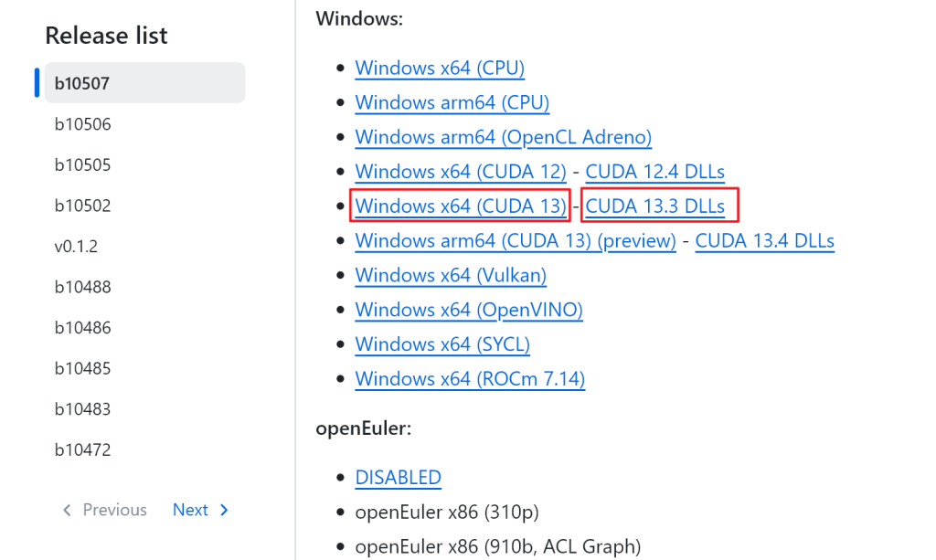936x560 pixels.
Task: Open the Windows x64 (SYCL) link
Action: pos(442,344)
